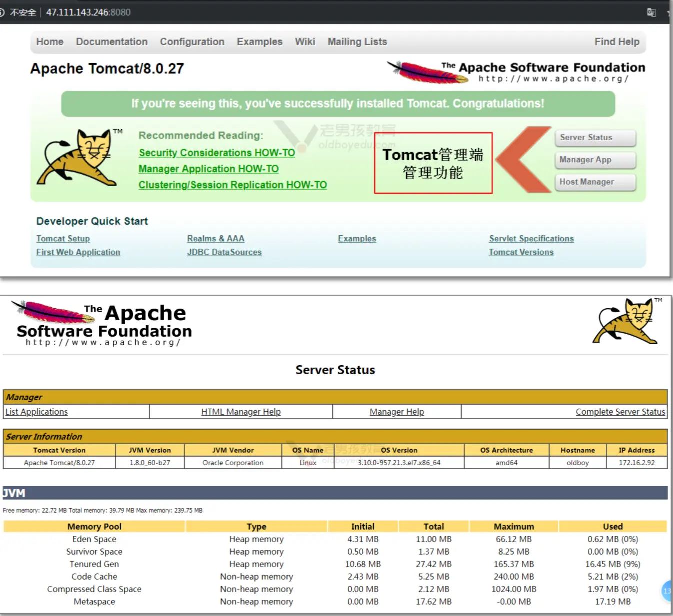Open Clustering/Session Replication HOW-TO link

coord(233,185)
